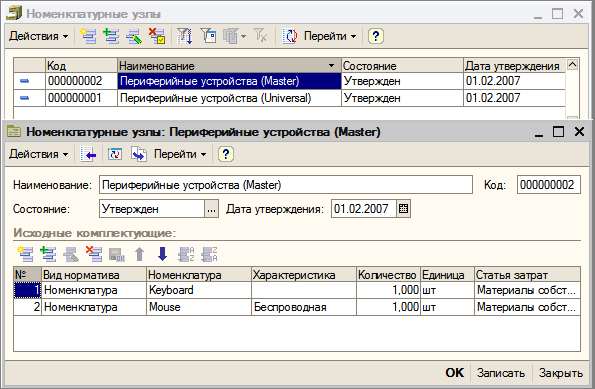595x389 pixels.
Task: Reread data icon in form toolbar
Action: click(x=115, y=154)
